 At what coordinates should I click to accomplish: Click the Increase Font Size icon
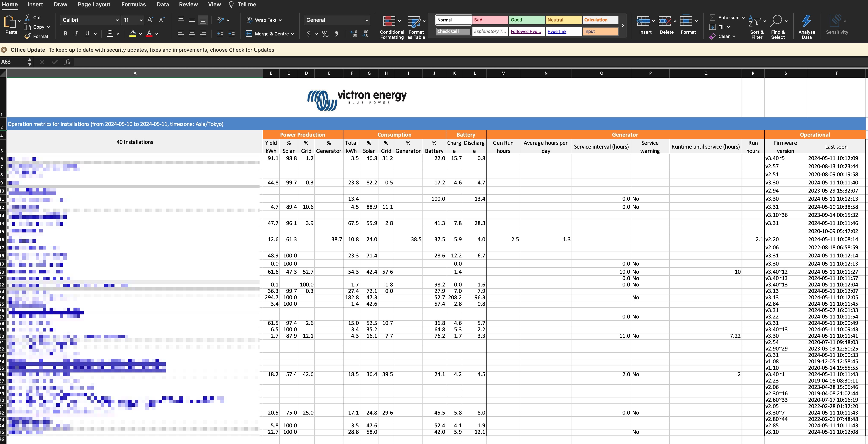tap(150, 20)
